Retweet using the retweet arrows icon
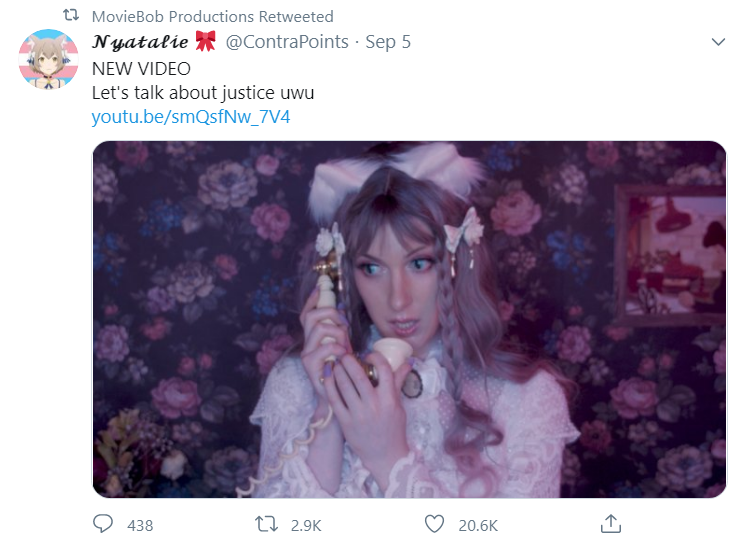This screenshot has width=747, height=536. point(266,524)
